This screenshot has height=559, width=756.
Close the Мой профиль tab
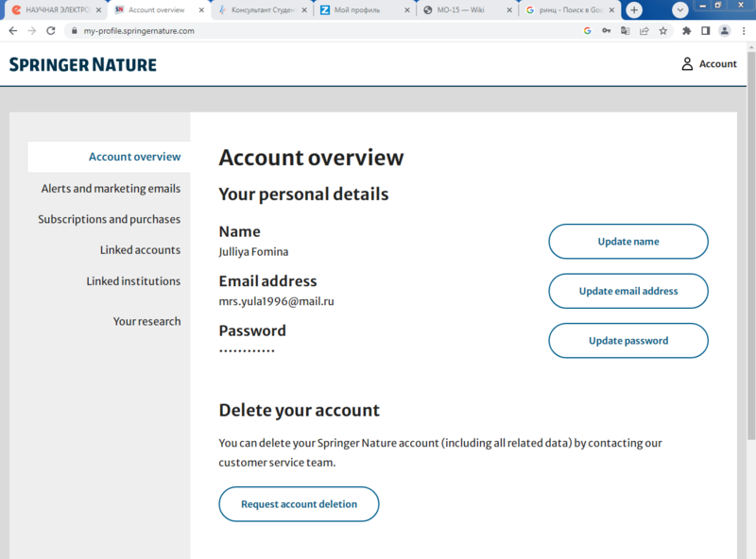(x=407, y=9)
